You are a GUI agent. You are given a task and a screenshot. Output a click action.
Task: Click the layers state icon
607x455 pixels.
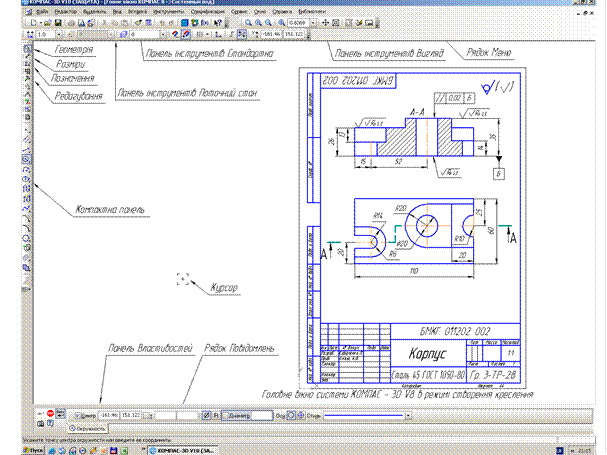(x=123, y=34)
